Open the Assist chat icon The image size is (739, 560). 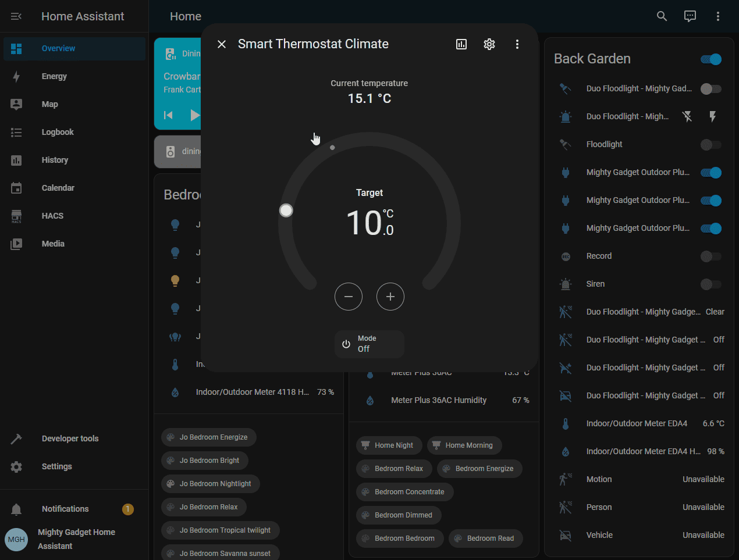[690, 16]
